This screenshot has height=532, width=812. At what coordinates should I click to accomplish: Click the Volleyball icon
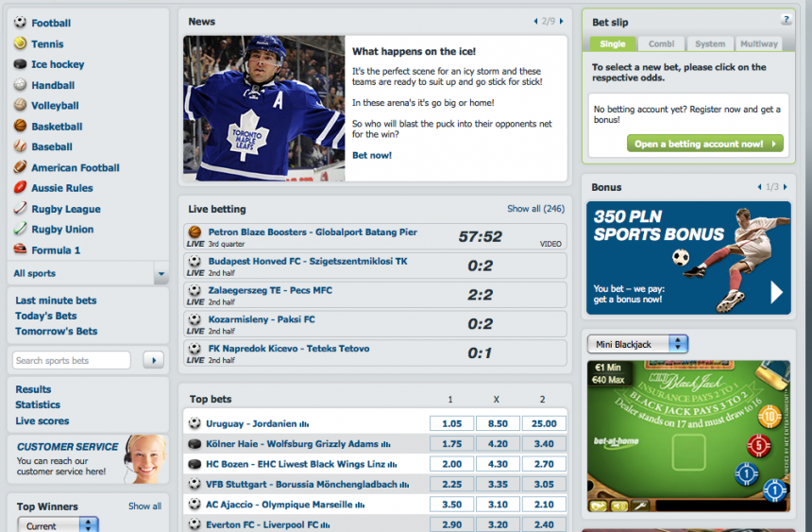20,105
